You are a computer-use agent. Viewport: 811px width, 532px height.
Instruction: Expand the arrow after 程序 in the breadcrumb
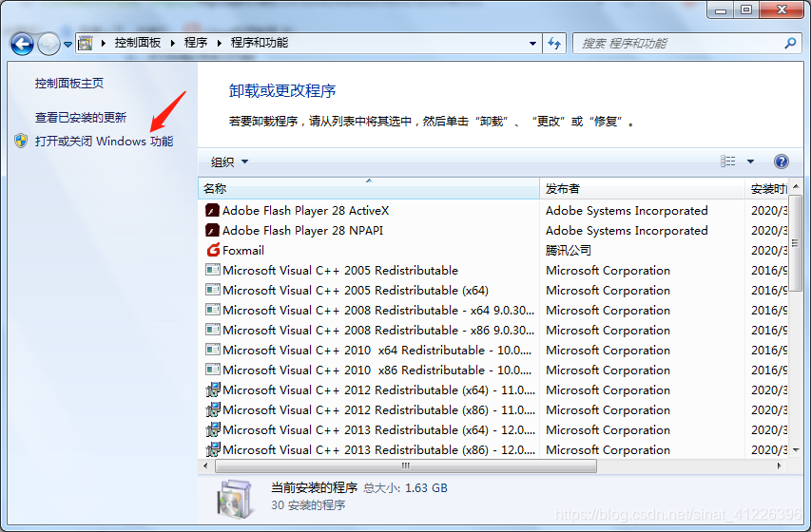pos(220,44)
